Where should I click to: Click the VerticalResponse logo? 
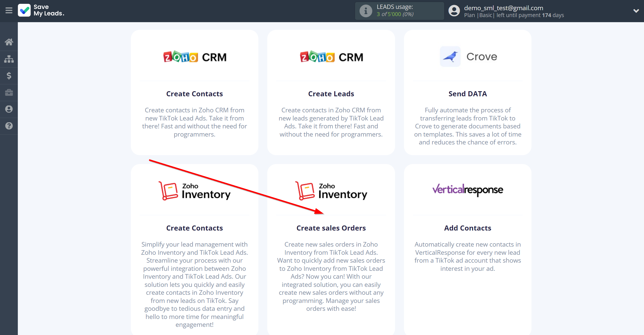point(468,190)
